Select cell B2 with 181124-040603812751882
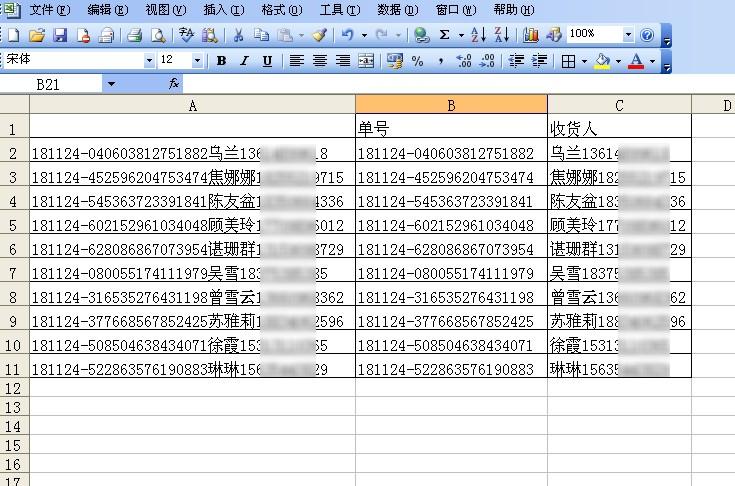The height and width of the screenshot is (486, 735). click(x=451, y=150)
